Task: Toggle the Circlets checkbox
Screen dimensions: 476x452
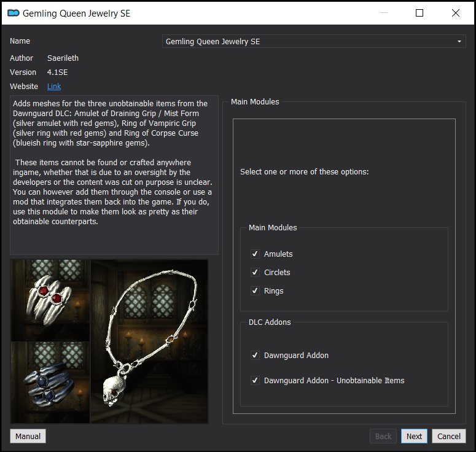Action: (255, 272)
